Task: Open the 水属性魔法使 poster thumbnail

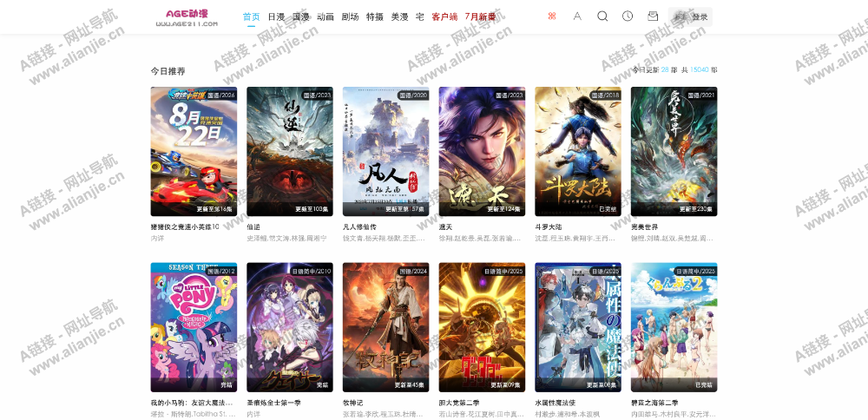Action: pos(578,327)
